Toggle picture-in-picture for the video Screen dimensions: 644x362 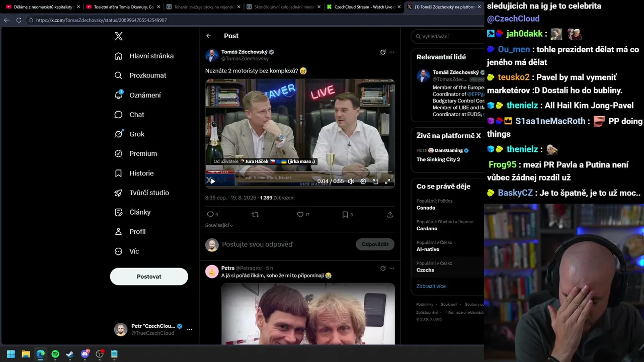pyautogui.click(x=375, y=181)
